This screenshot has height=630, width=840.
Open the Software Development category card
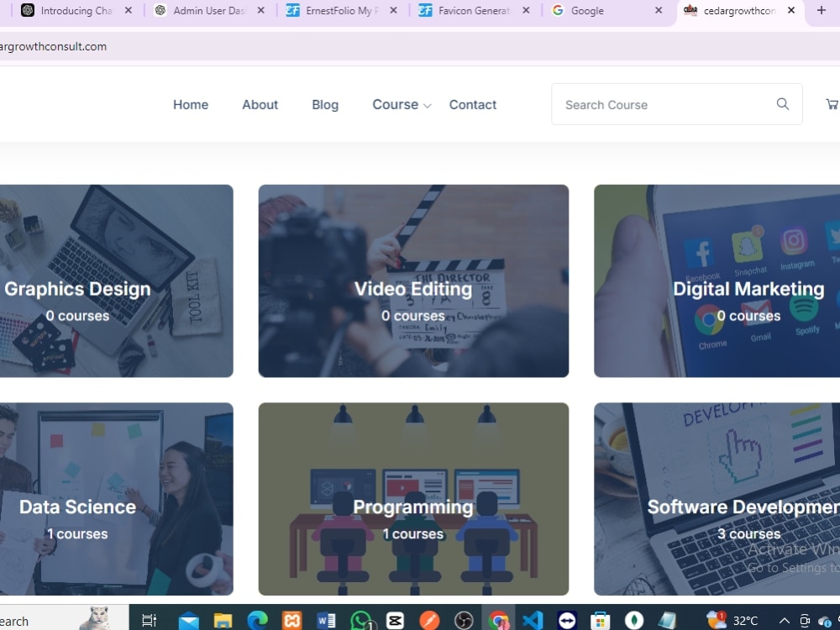click(717, 499)
